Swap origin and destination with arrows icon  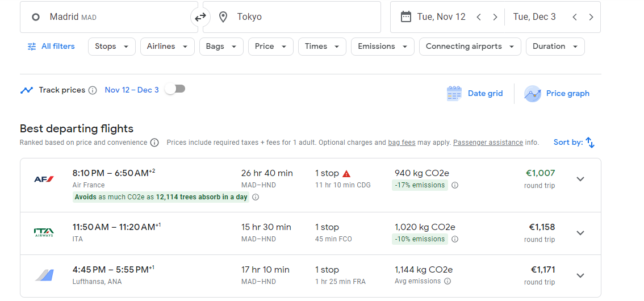point(200,17)
